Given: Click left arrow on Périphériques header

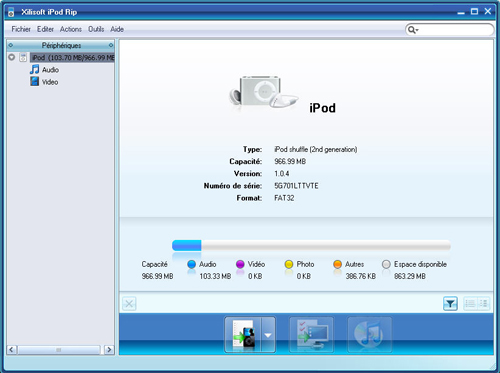Looking at the screenshot, I should coord(11,45).
